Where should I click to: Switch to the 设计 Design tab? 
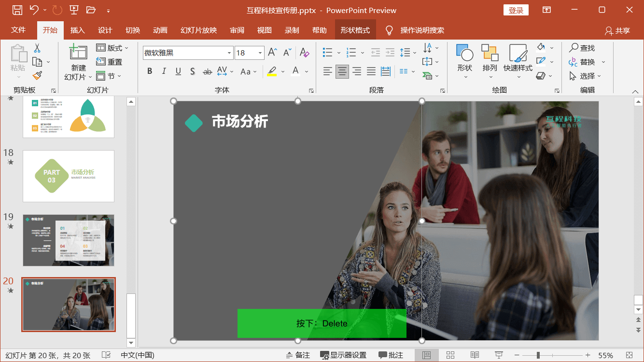pos(105,30)
